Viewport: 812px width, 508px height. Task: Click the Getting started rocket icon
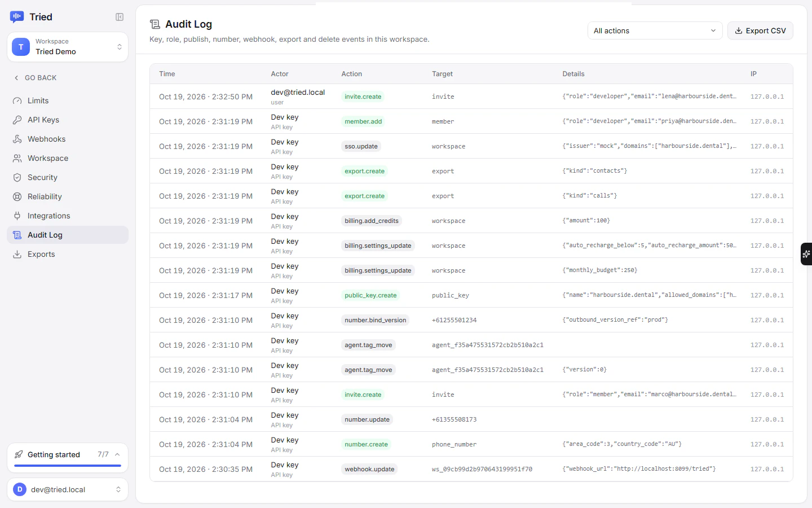click(x=19, y=454)
